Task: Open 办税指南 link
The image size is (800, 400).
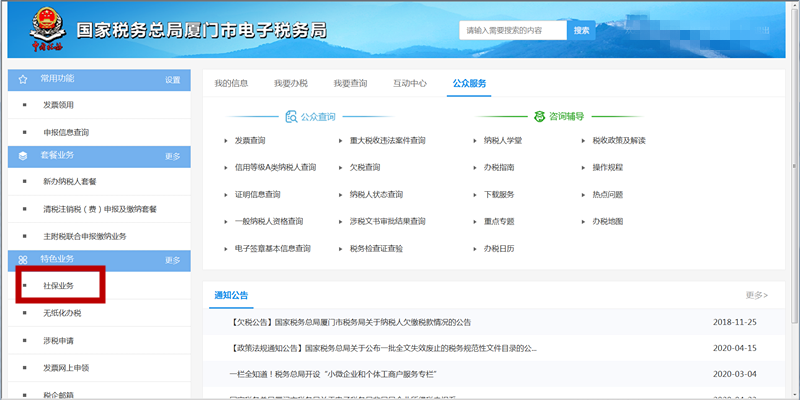Action: point(499,167)
